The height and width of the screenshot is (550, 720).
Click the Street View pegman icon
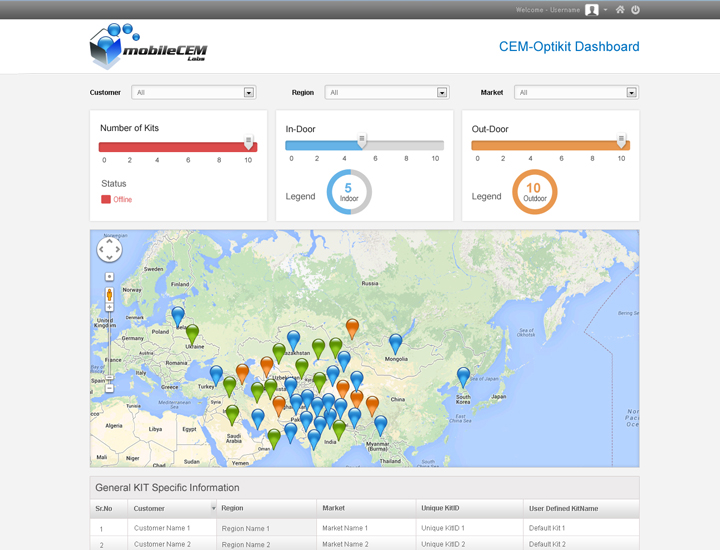(x=109, y=294)
